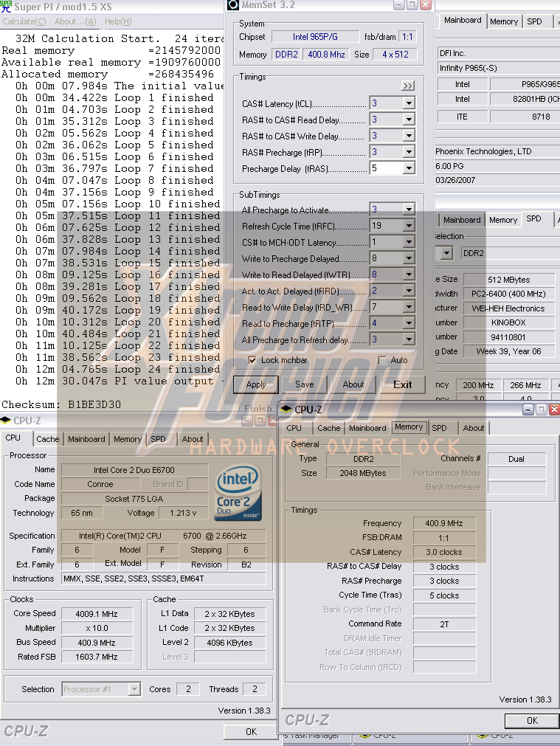The width and height of the screenshot is (560, 746).
Task: Open the CAS# Latency dropdown
Action: click(409, 103)
